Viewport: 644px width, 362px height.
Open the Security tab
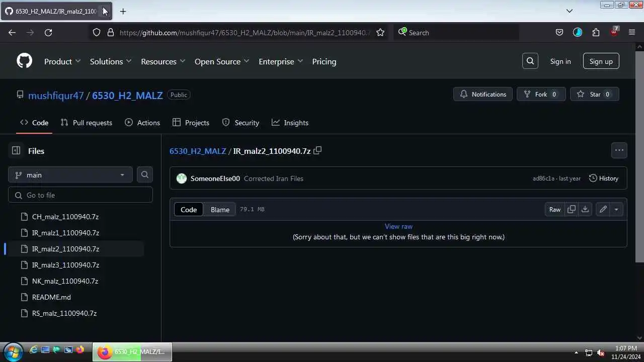240,123
